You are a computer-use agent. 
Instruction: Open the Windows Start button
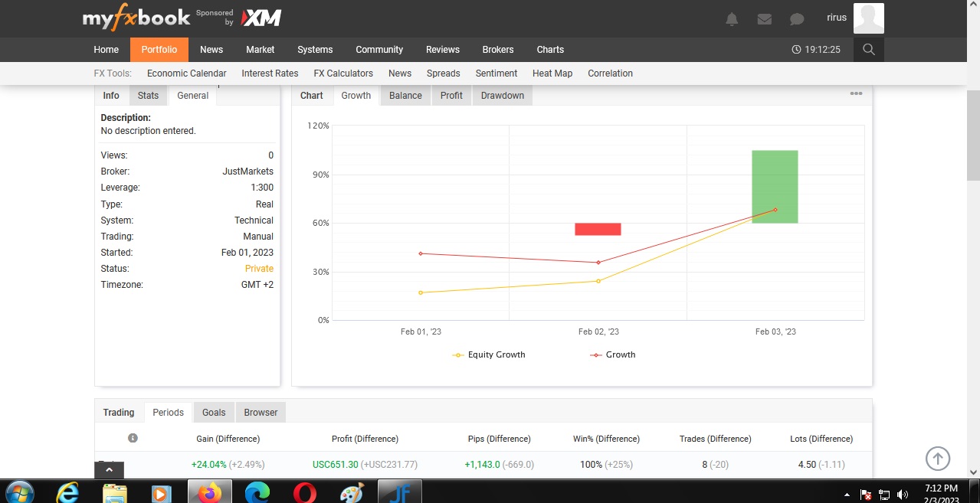pyautogui.click(x=18, y=492)
